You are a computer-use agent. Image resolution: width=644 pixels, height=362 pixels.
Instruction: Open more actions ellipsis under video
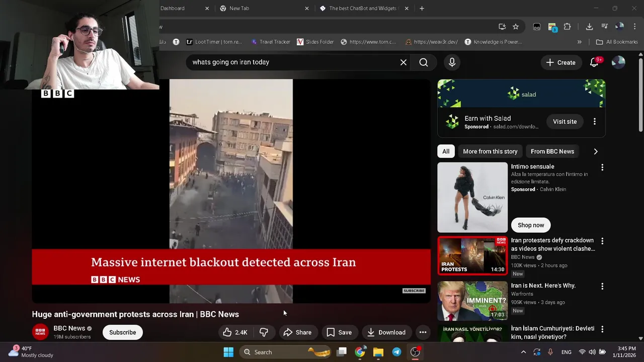[x=423, y=332]
